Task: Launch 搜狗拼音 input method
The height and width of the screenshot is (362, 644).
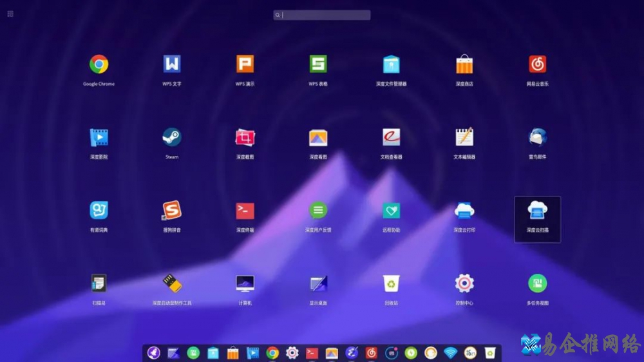Action: (x=172, y=211)
